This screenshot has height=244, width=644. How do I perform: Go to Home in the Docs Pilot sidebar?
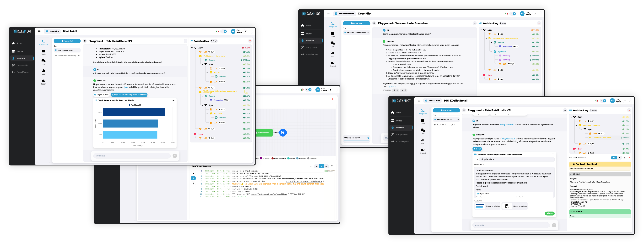pos(306,26)
